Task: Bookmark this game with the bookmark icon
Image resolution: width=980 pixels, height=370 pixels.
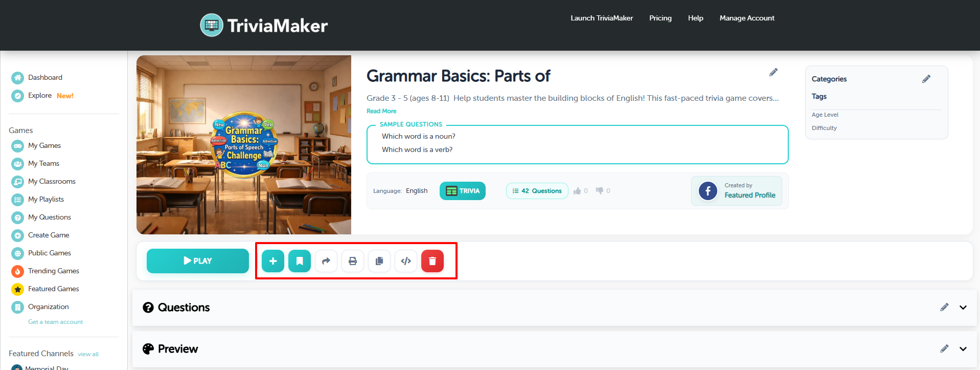Action: coord(300,261)
